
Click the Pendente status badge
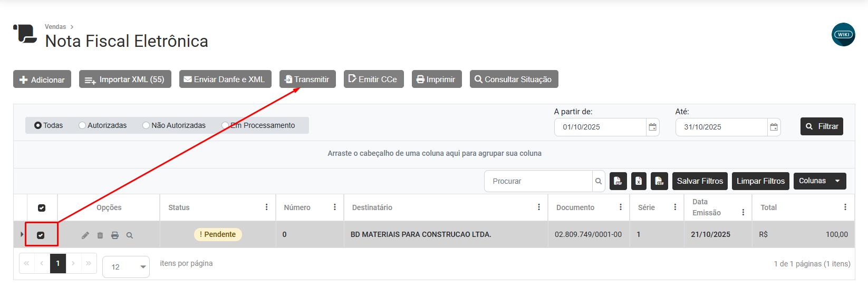tap(218, 234)
